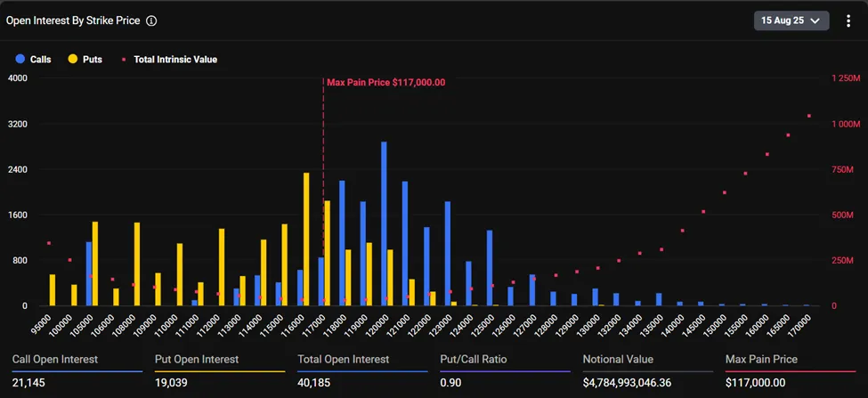
Task: Click the info icon beside the chart title
Action: tap(151, 20)
